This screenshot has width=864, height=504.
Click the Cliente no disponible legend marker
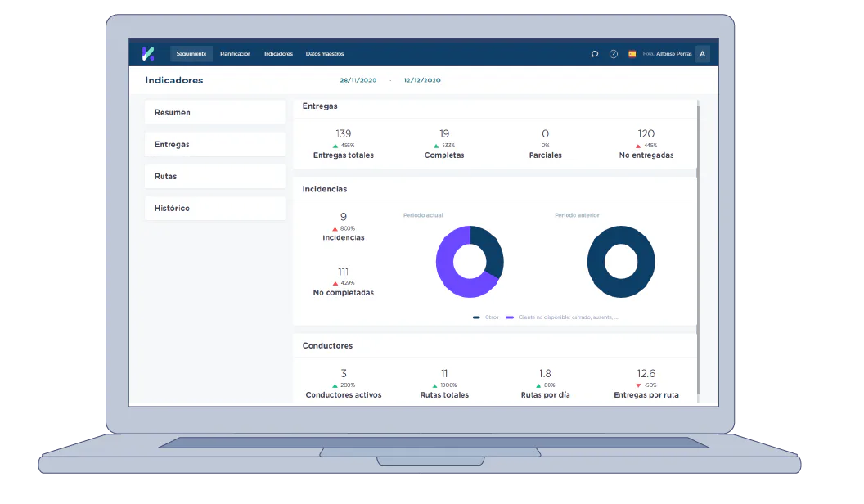tap(510, 317)
